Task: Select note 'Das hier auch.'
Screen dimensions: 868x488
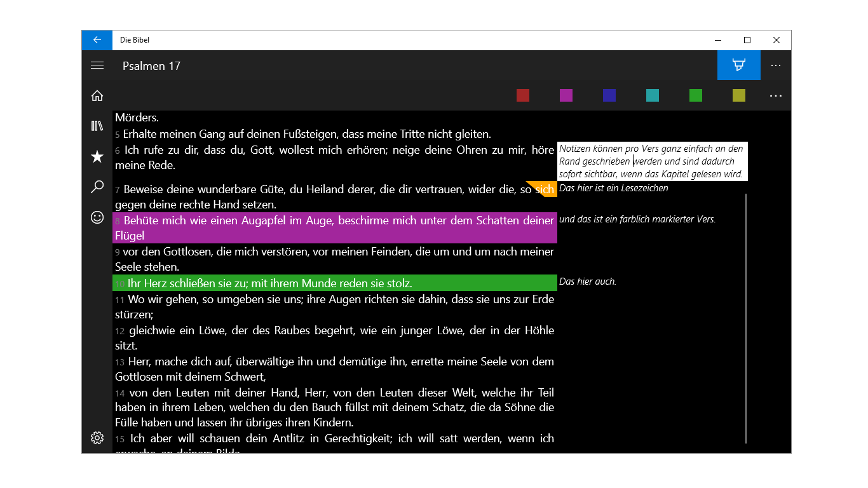Action: (x=588, y=281)
